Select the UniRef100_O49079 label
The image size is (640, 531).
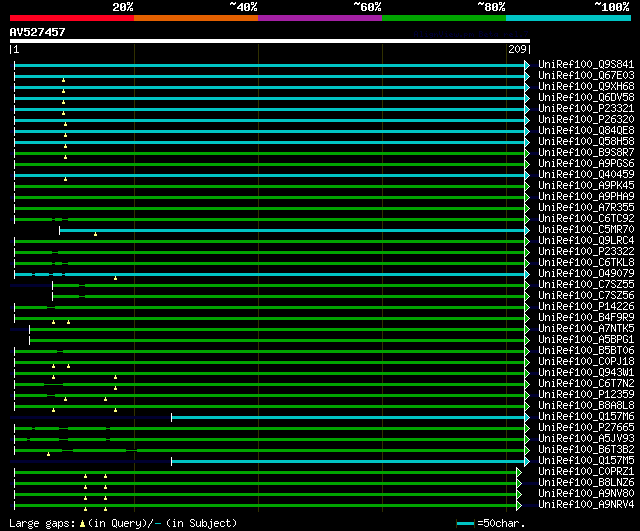586,273
